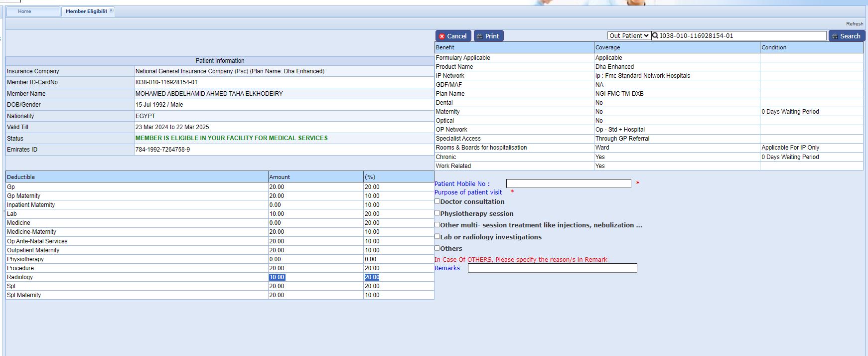Click the highlighted Radiology amount 10.00
This screenshot has height=356, width=868.
coord(277,277)
